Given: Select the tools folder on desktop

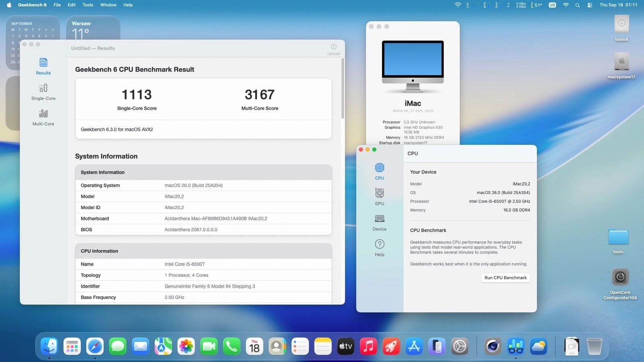Looking at the screenshot, I should 618,241.
